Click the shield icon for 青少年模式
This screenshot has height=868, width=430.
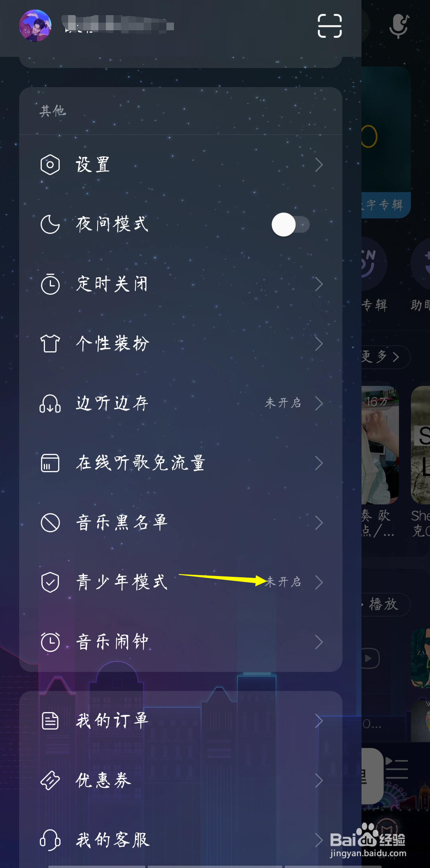pos(50,582)
